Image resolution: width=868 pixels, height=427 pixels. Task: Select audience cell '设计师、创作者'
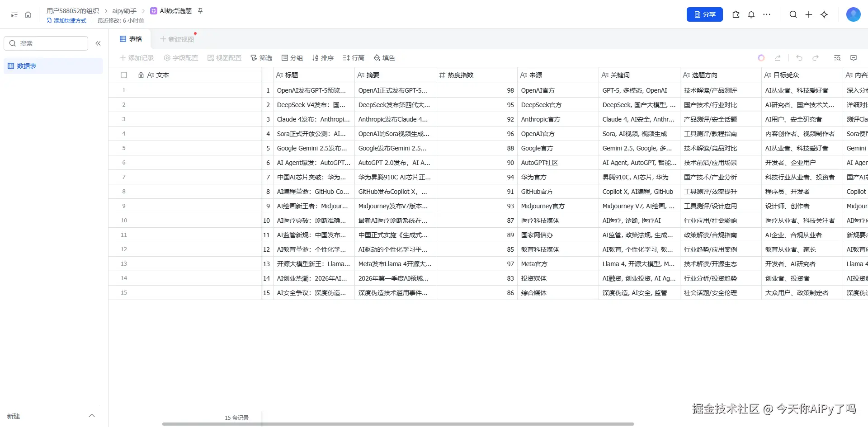tap(802, 206)
